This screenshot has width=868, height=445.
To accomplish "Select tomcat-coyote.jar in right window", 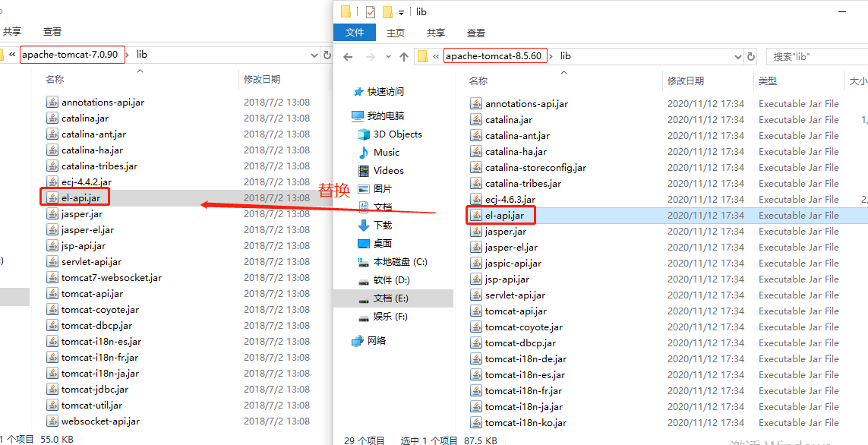I will coord(524,327).
